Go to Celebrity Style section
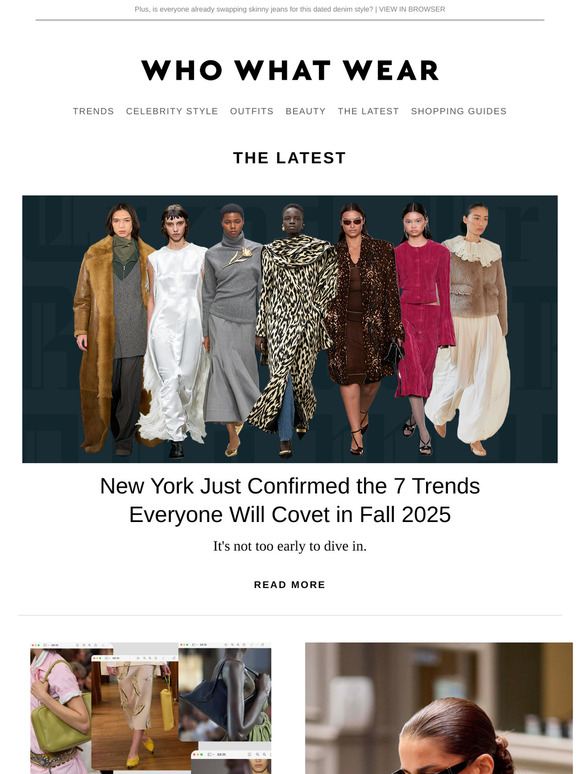Image resolution: width=580 pixels, height=774 pixels. click(172, 111)
